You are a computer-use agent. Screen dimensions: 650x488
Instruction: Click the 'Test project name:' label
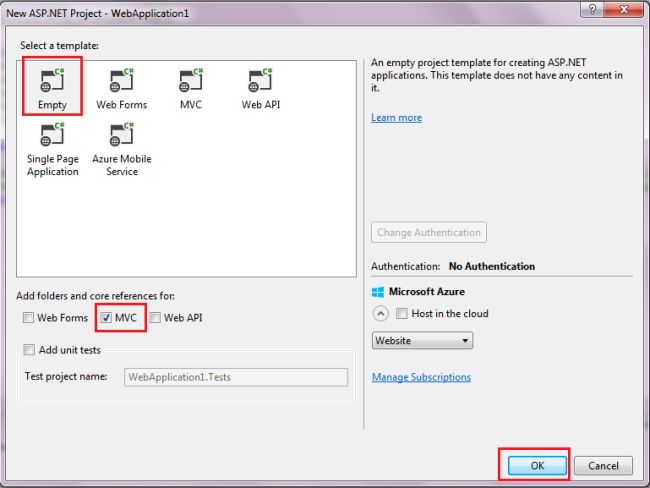point(66,376)
